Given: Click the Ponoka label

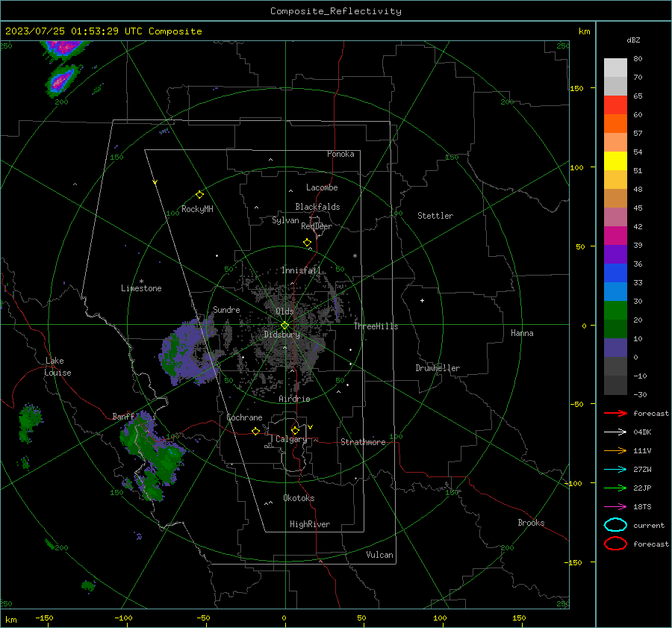Looking at the screenshot, I should (340, 154).
